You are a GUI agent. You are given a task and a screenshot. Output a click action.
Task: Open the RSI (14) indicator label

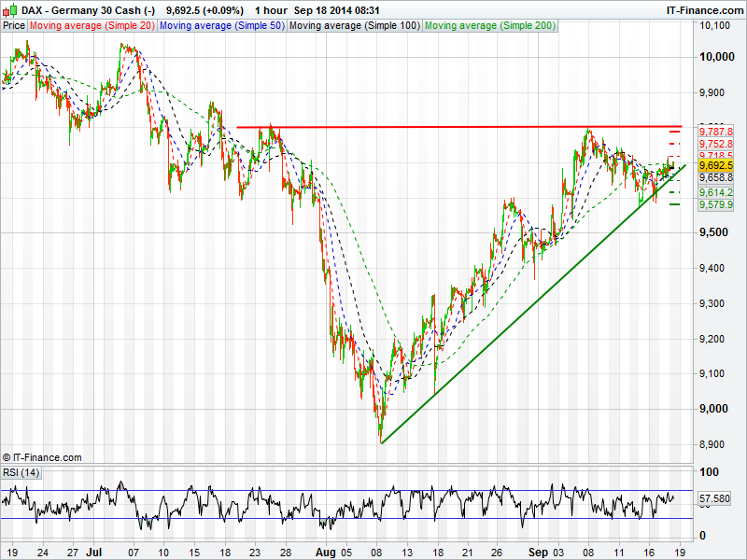(21, 472)
